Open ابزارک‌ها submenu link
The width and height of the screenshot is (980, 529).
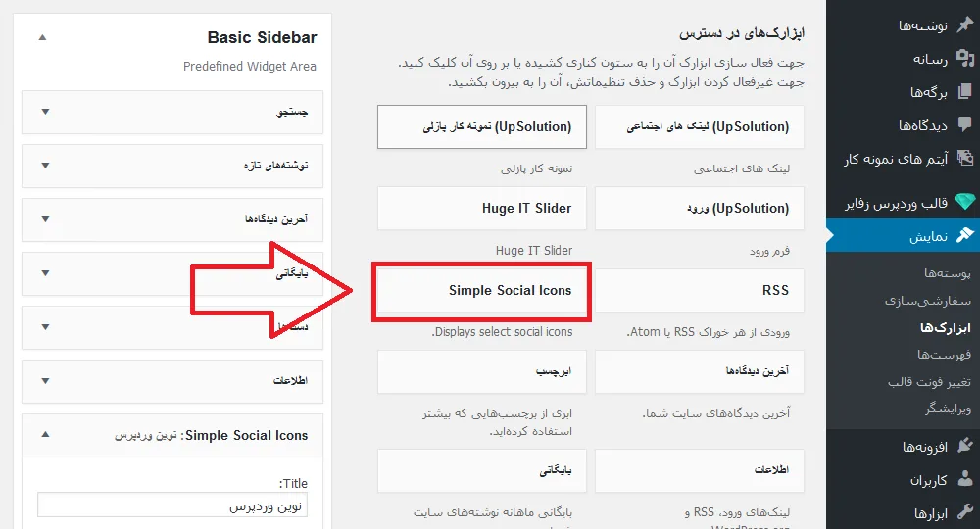click(x=945, y=327)
